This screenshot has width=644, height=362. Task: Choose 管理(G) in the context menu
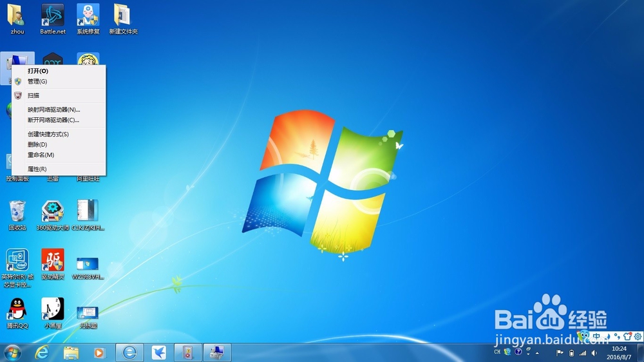[59, 81]
